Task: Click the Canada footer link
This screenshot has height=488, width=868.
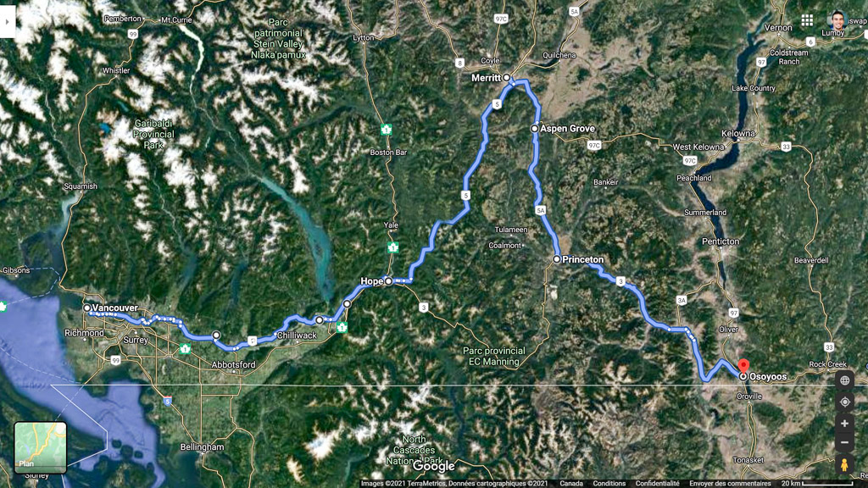Action: tap(570, 484)
